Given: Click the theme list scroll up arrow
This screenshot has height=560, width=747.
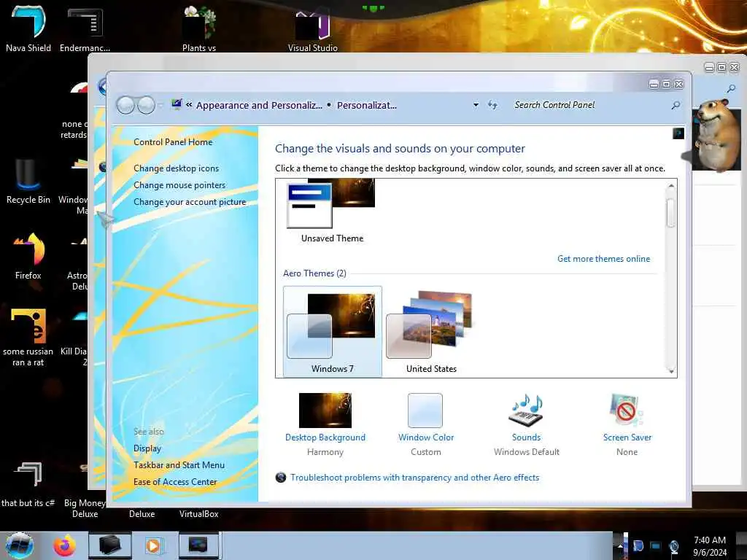Looking at the screenshot, I should coord(671,186).
